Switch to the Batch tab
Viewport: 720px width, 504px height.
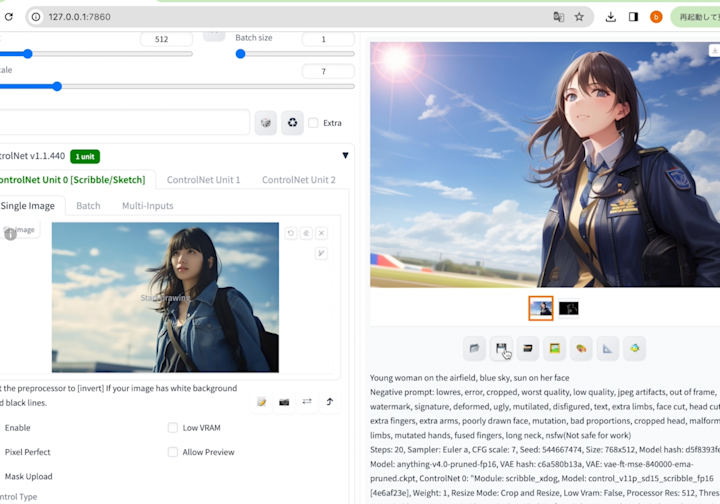click(x=88, y=206)
